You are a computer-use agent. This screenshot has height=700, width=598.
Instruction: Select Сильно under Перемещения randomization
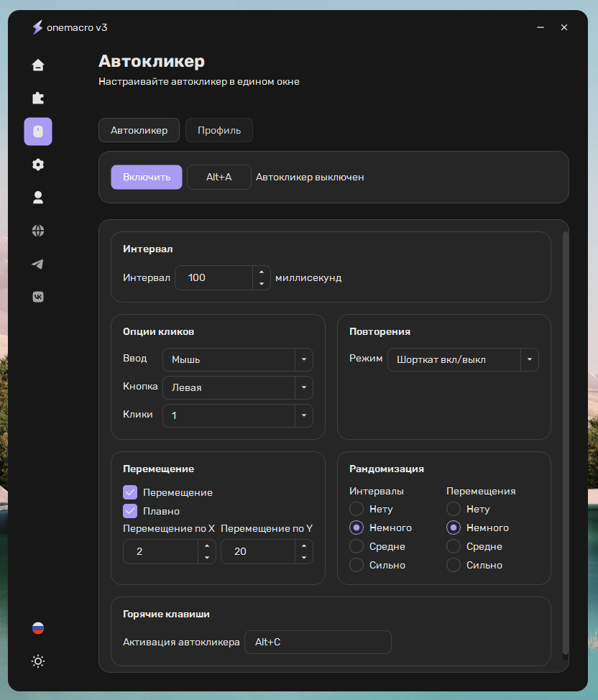pos(454,565)
